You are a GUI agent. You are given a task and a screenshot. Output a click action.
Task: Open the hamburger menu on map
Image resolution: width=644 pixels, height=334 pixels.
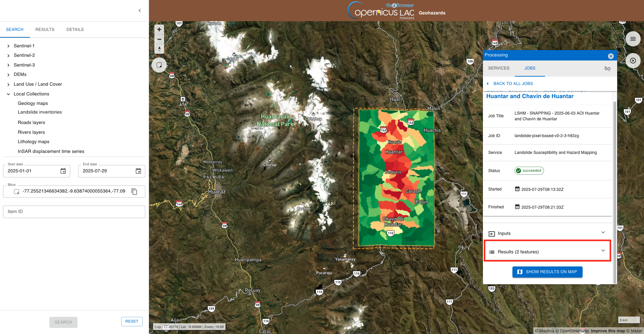click(x=633, y=39)
